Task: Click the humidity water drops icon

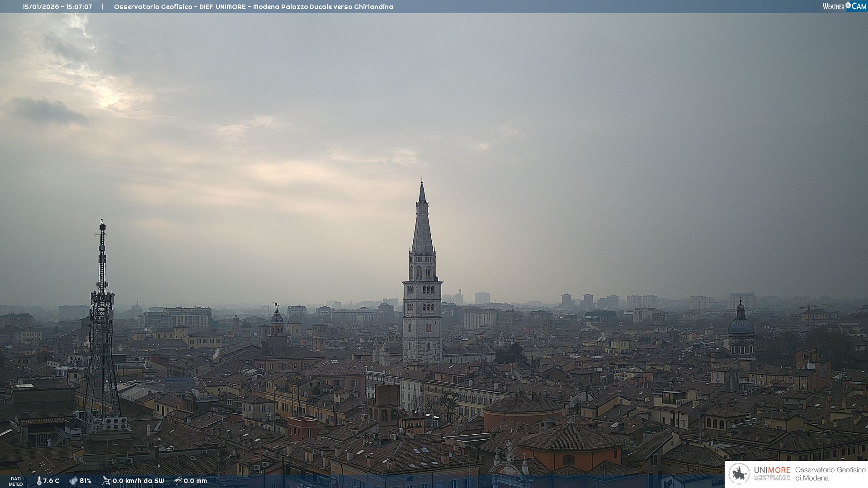Action: [73, 481]
